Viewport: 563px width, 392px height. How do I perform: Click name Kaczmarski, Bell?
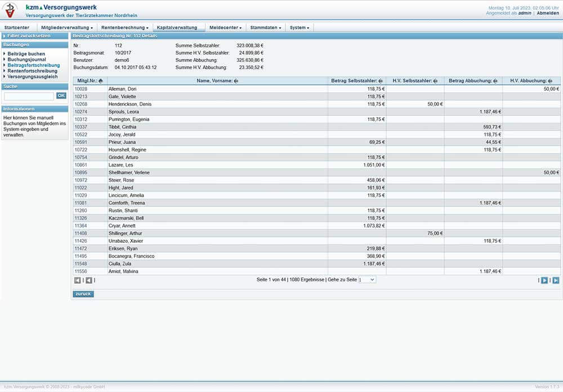pos(126,218)
